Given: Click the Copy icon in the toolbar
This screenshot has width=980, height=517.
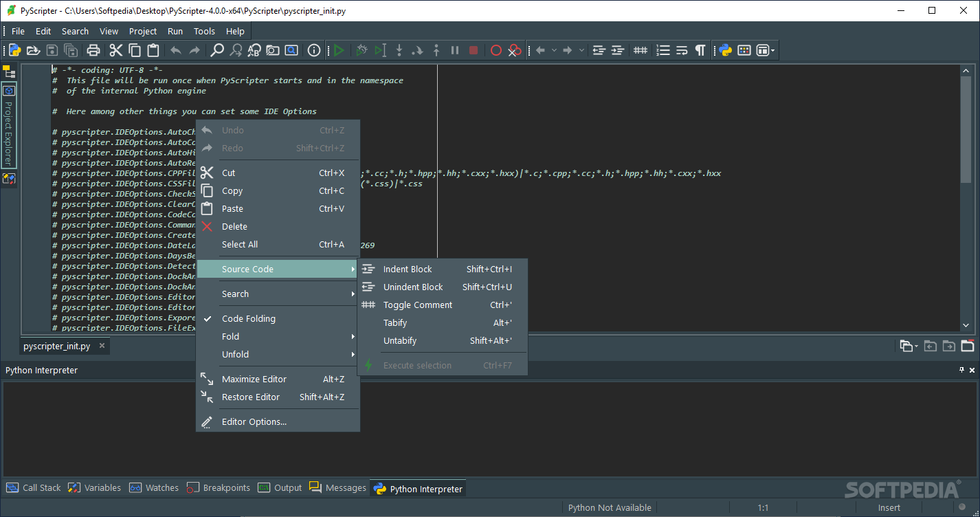Looking at the screenshot, I should click(135, 50).
